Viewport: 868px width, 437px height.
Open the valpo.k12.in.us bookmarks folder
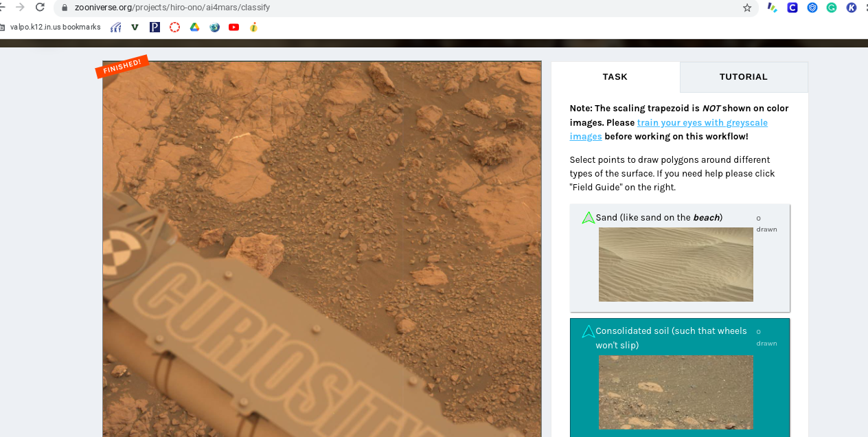(x=51, y=27)
